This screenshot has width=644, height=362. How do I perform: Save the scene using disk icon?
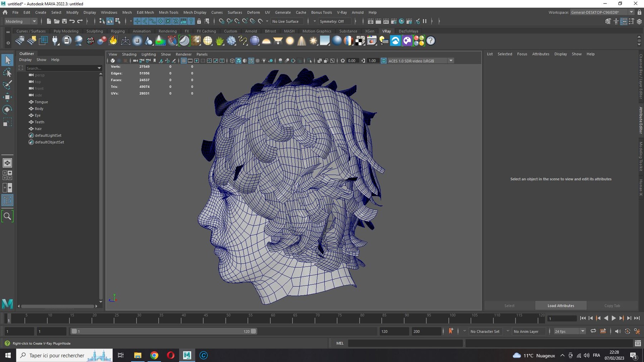(64, 21)
